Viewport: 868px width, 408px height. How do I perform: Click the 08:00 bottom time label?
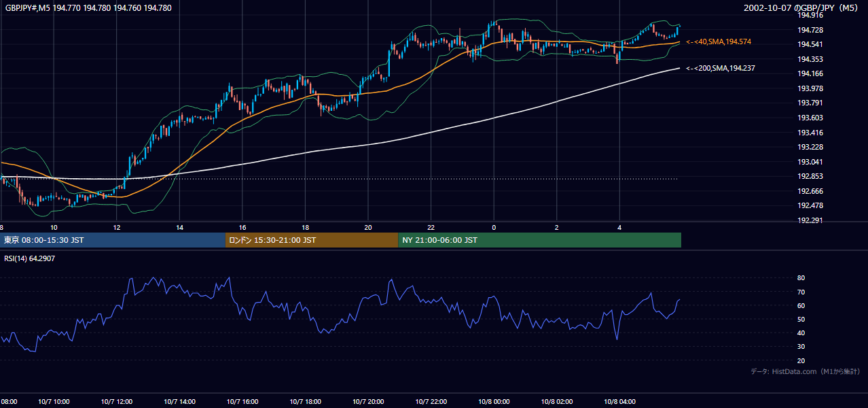[9, 401]
